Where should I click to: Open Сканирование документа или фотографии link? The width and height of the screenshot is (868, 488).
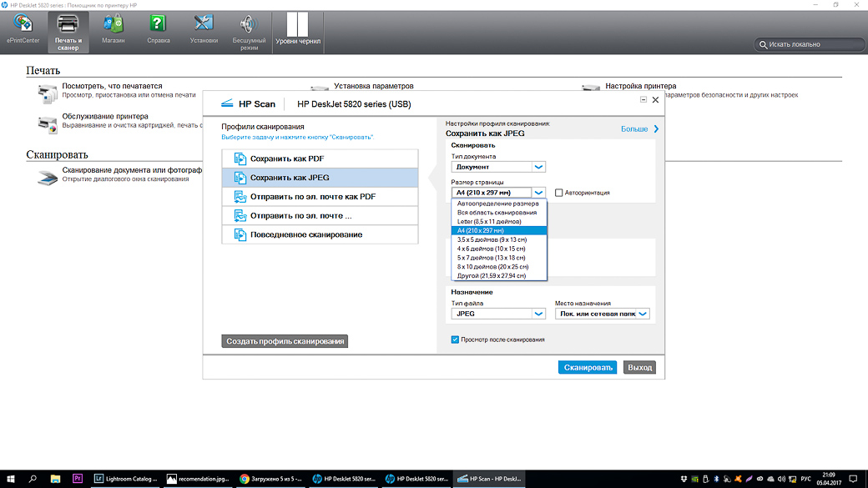(x=132, y=170)
